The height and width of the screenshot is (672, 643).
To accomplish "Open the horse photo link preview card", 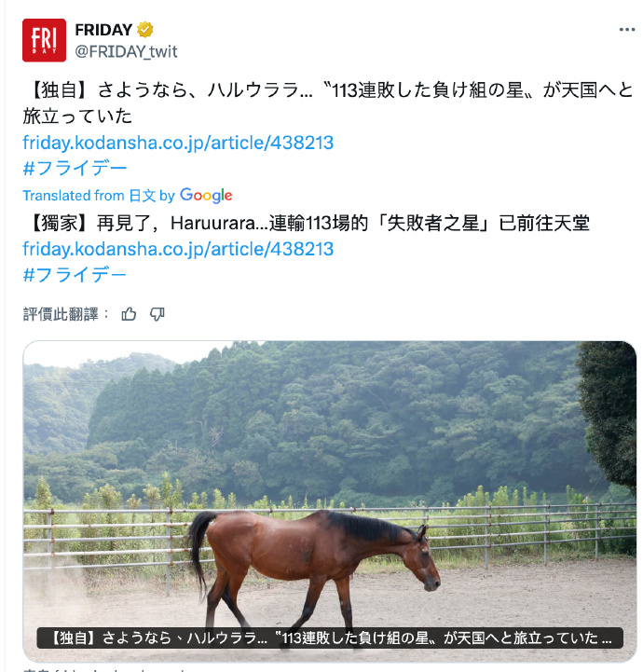I will tap(330, 501).
